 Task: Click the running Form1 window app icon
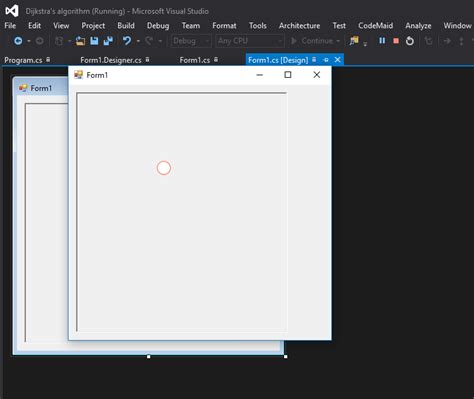pyautogui.click(x=78, y=75)
